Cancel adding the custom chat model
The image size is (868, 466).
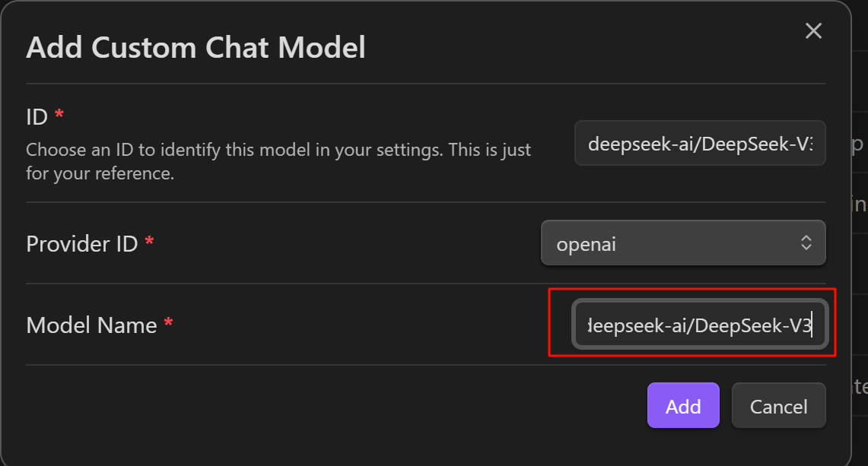click(x=778, y=406)
